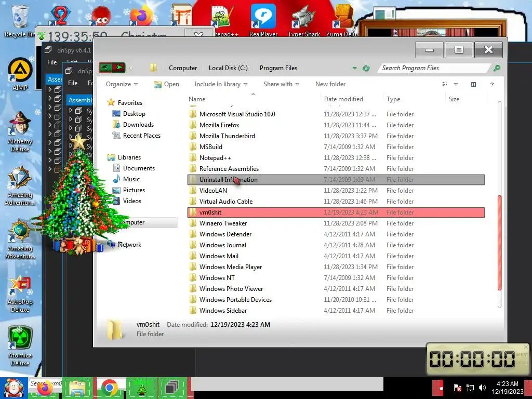
Task: Open the Recycle Bin desktop icon
Action: [19, 21]
